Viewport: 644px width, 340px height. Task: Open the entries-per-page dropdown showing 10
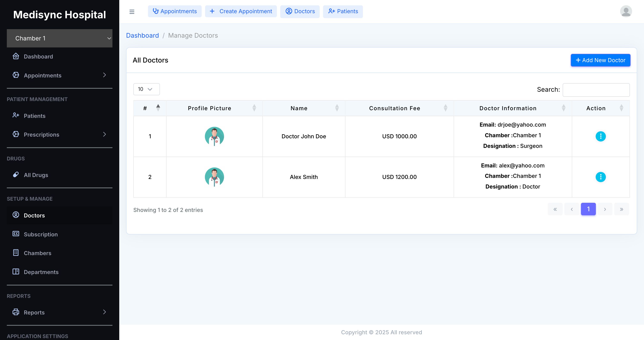point(146,89)
